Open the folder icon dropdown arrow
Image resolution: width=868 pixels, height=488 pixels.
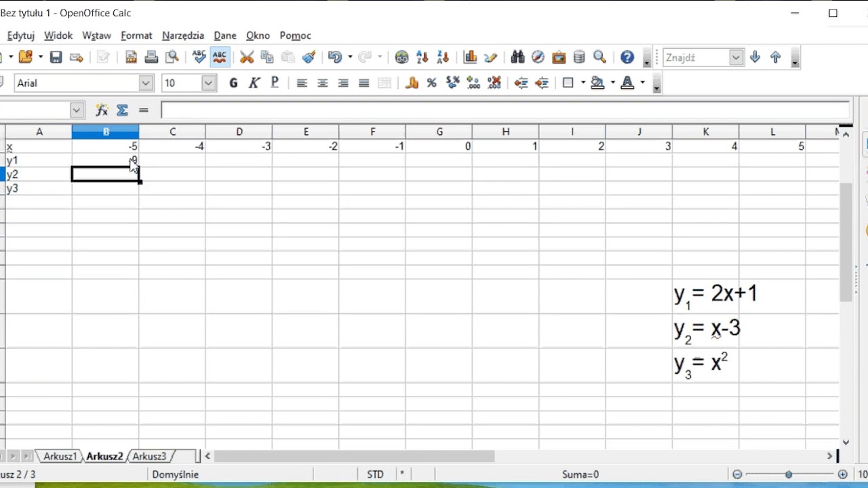tap(41, 58)
